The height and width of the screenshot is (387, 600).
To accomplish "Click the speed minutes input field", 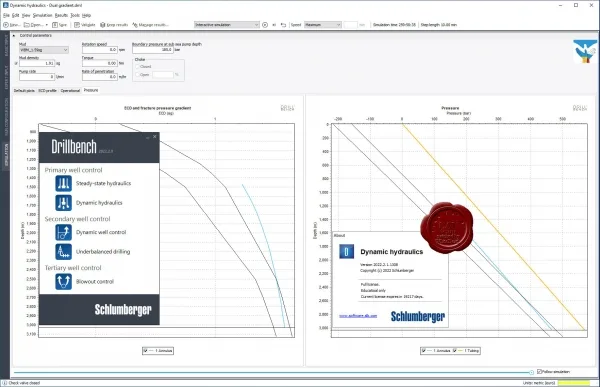I will click(x=350, y=25).
